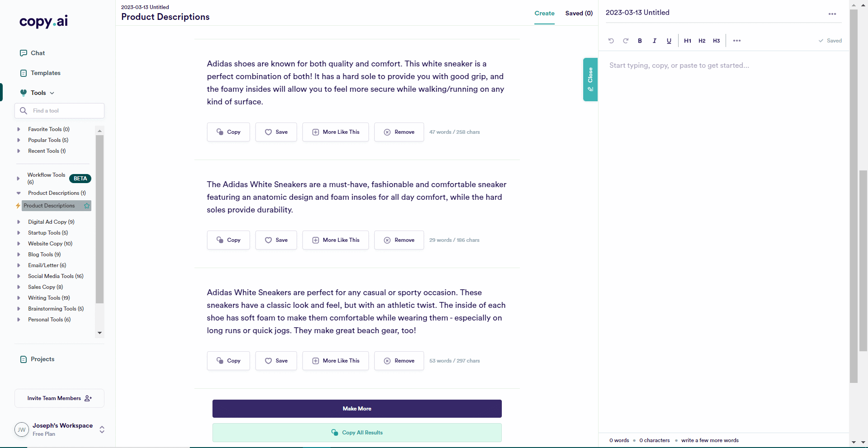The height and width of the screenshot is (448, 868).
Task: Click sidebar tool list scroll-down arrow
Action: pos(99,333)
